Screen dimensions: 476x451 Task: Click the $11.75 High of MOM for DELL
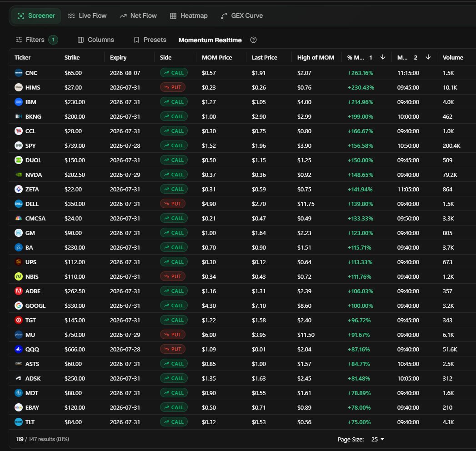pyautogui.click(x=306, y=204)
